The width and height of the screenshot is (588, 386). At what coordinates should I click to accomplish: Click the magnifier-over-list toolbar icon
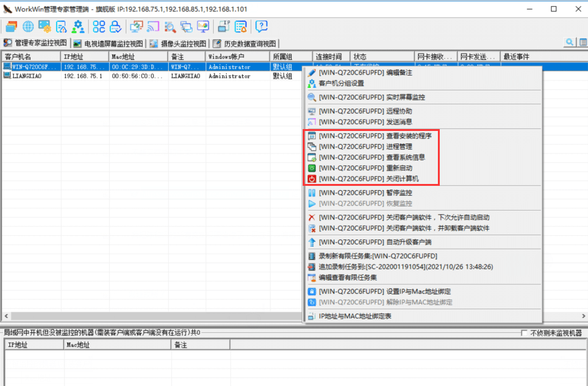(x=170, y=26)
